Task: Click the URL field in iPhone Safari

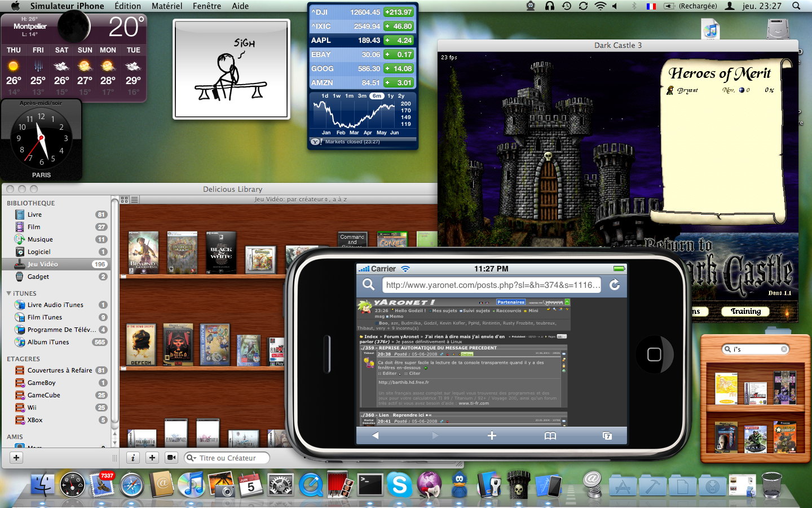Action: point(491,285)
